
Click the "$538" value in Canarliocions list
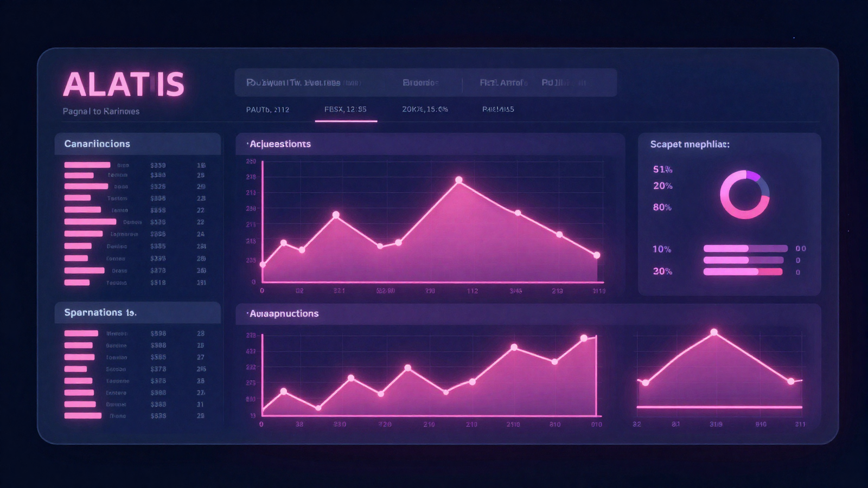[x=158, y=222]
